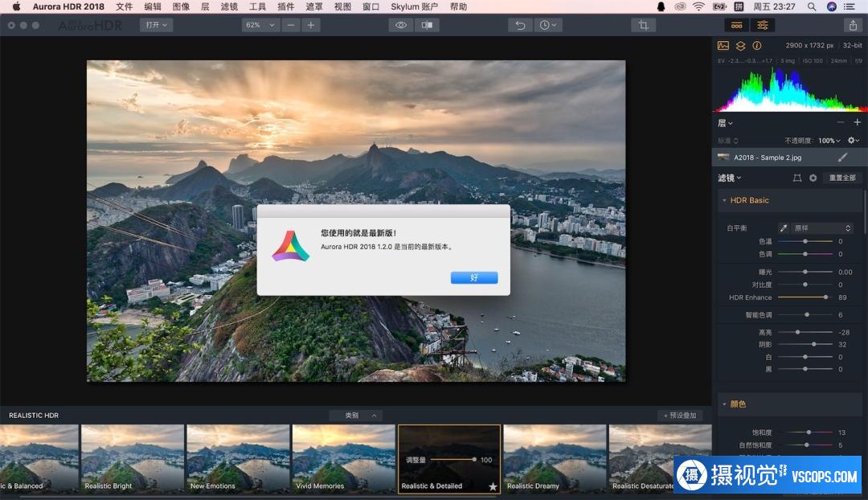Remove layer with the minus icon
The height and width of the screenshot is (500, 868).
point(841,122)
